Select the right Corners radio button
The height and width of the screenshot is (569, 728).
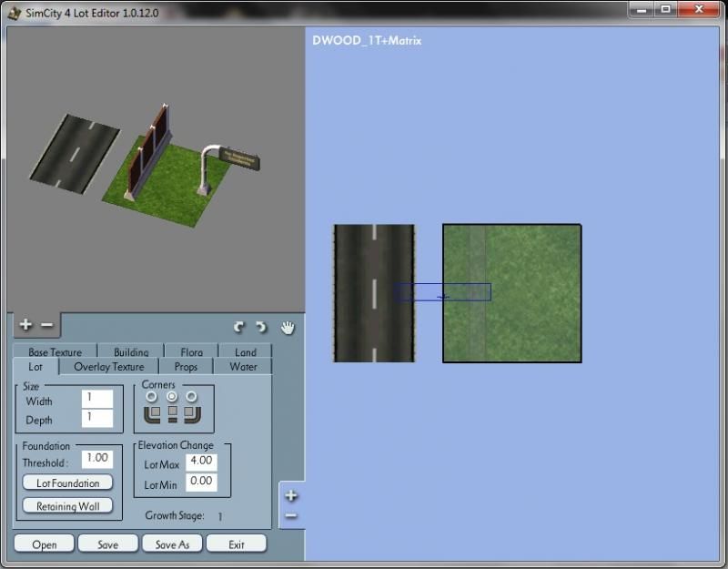click(x=191, y=397)
